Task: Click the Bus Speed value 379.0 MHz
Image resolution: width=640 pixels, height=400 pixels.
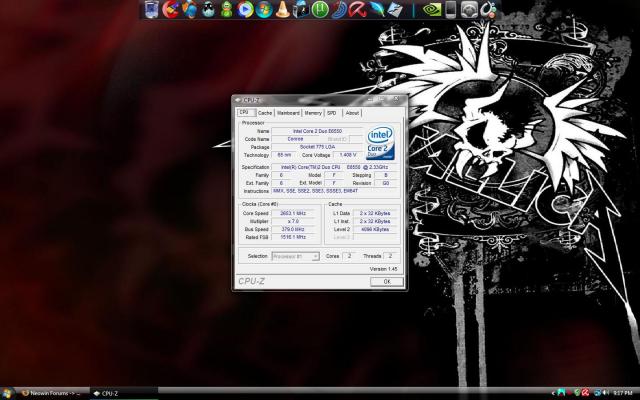Action: pos(293,229)
